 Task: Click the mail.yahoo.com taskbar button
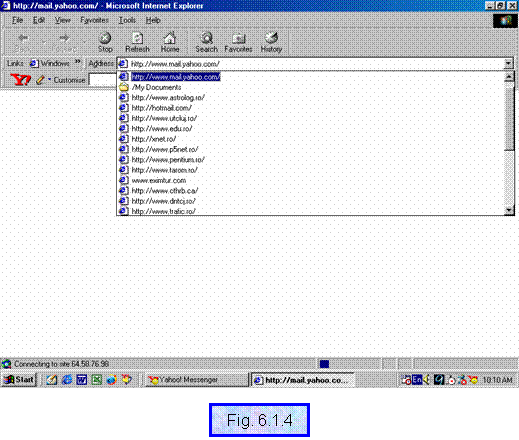click(302, 380)
